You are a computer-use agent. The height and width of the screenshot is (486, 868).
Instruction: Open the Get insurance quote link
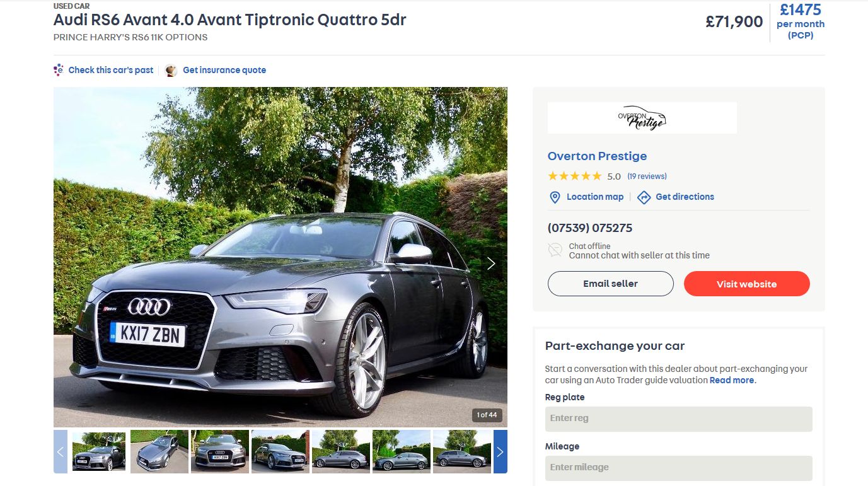(x=224, y=70)
